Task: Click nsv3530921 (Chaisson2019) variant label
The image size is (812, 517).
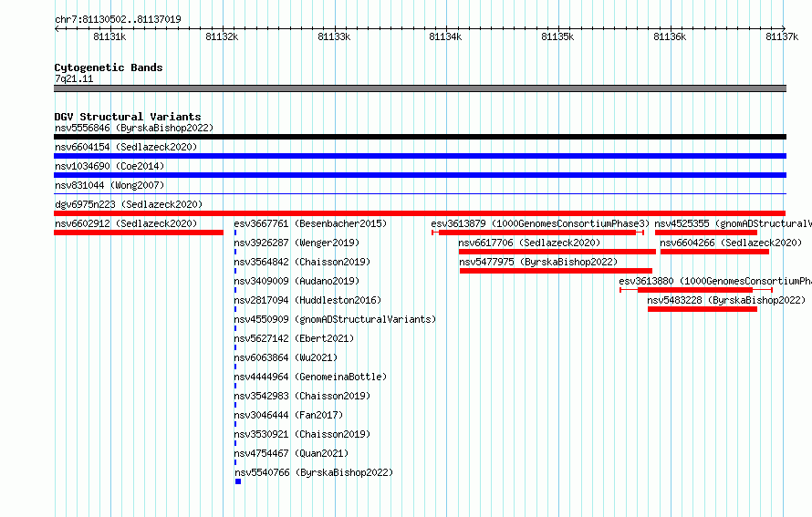Action: (302, 434)
